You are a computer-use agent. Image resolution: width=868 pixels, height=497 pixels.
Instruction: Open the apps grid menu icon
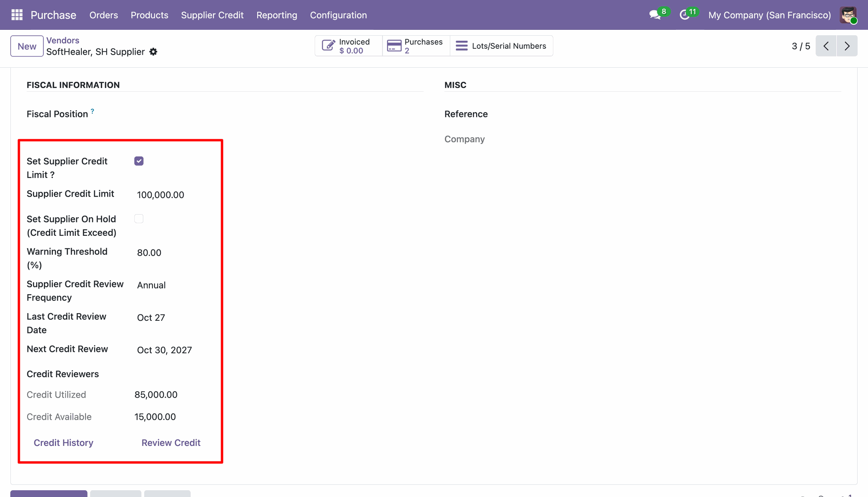[x=17, y=15]
